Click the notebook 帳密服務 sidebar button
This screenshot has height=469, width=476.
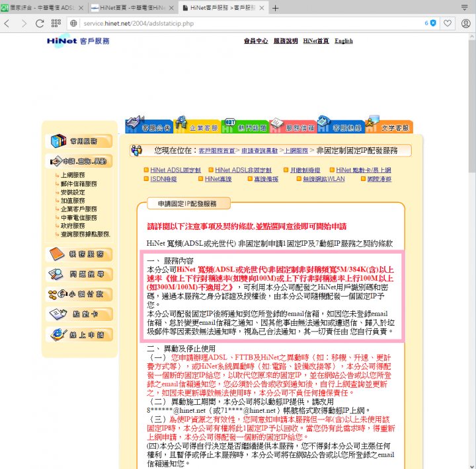point(79,254)
